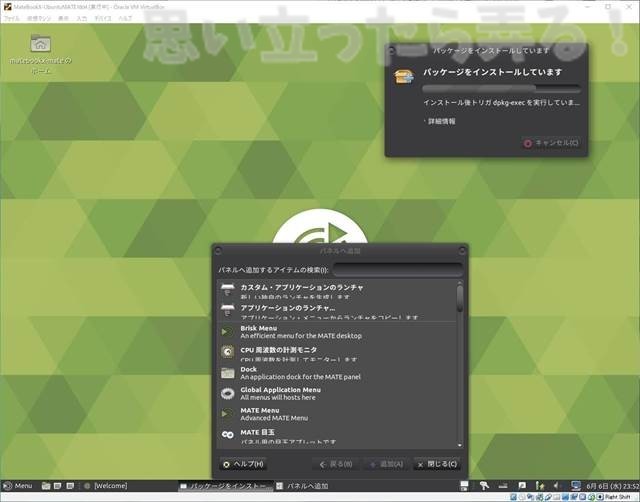
Task: Select the Dock applet row
Action: tap(338, 373)
